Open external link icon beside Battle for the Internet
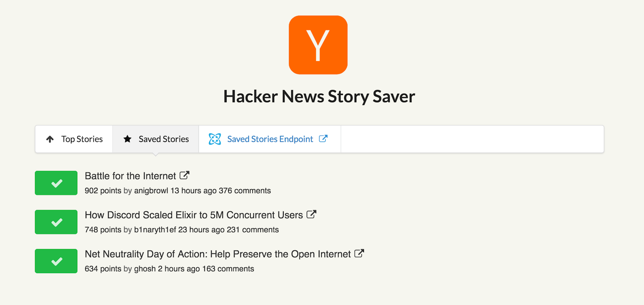This screenshot has height=305, width=644. tap(184, 175)
